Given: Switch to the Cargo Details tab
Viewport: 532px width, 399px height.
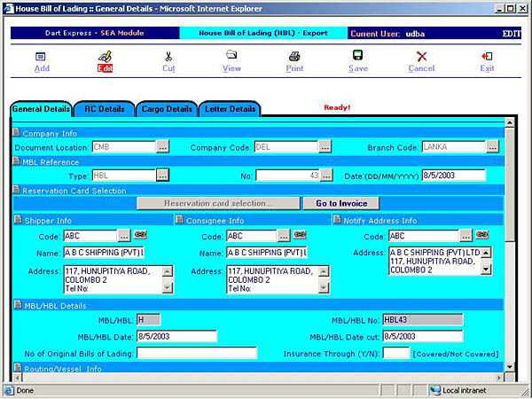Looking at the screenshot, I should (166, 109).
